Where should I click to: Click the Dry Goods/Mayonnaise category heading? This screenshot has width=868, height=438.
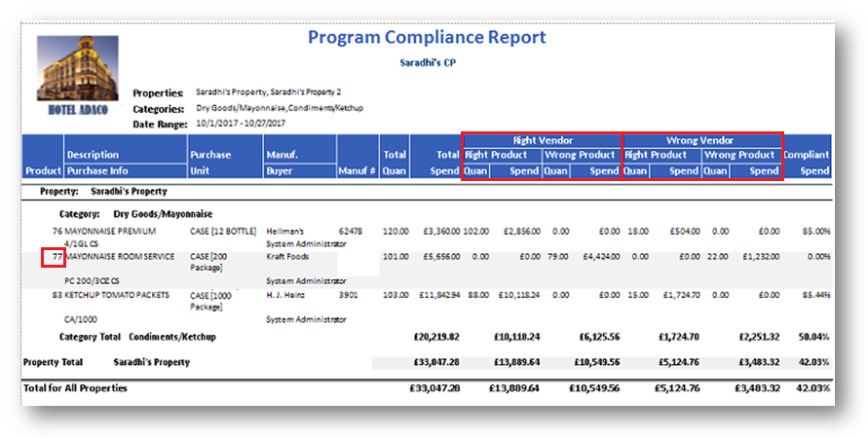coord(163,213)
